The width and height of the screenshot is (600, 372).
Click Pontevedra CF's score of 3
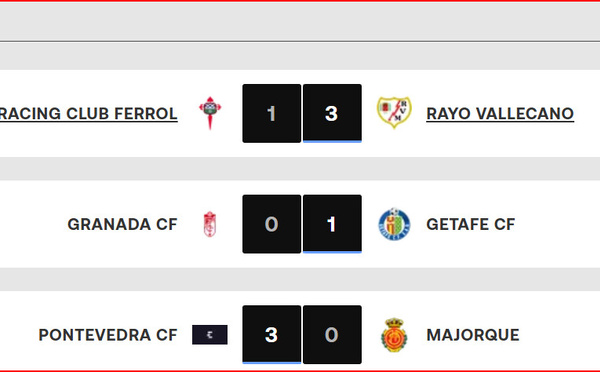click(x=272, y=334)
